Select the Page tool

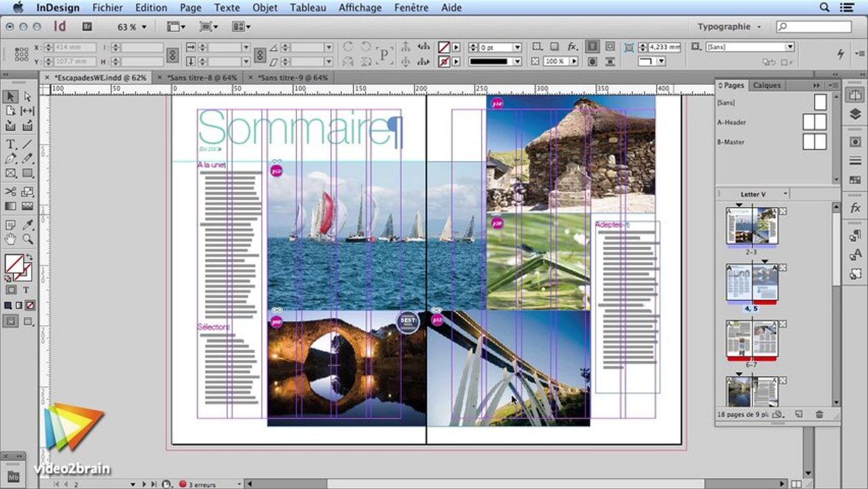point(11,111)
